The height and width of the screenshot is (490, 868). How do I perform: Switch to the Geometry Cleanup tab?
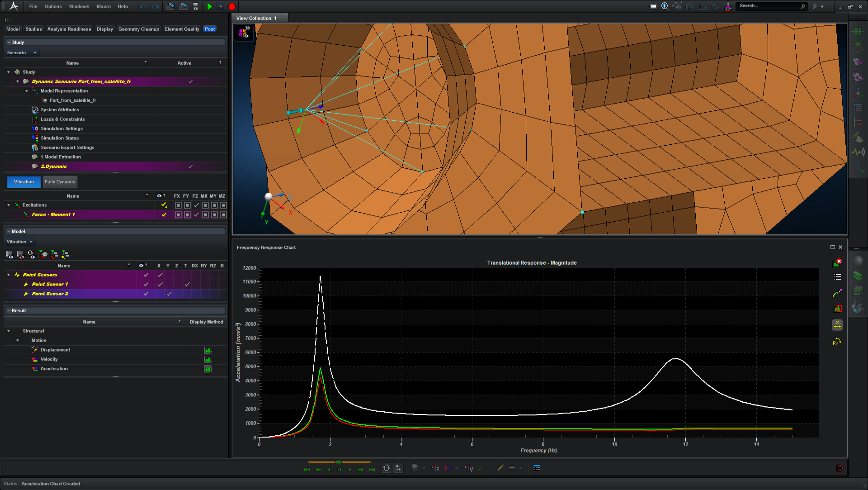coord(138,29)
